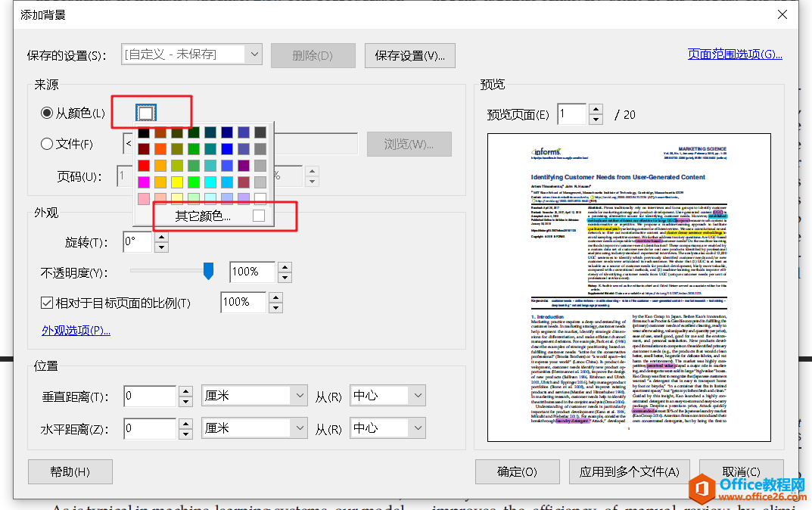Open the 水平距离 从 dropdown showing 中心
The image size is (812, 510).
[418, 428]
